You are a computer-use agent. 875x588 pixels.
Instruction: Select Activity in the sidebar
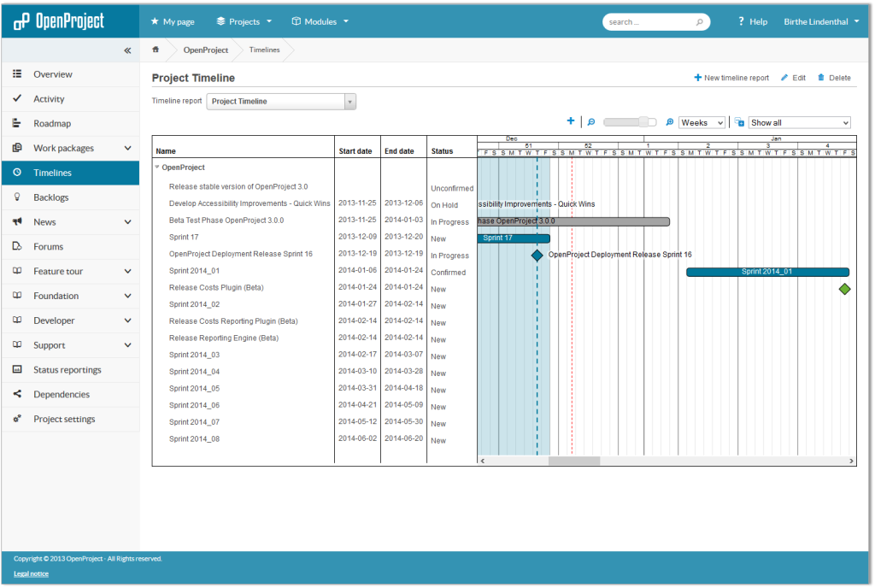click(70, 99)
